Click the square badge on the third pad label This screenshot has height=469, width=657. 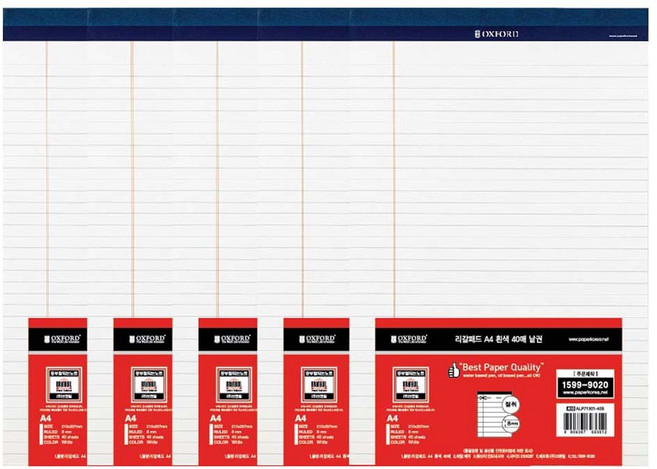(234, 385)
